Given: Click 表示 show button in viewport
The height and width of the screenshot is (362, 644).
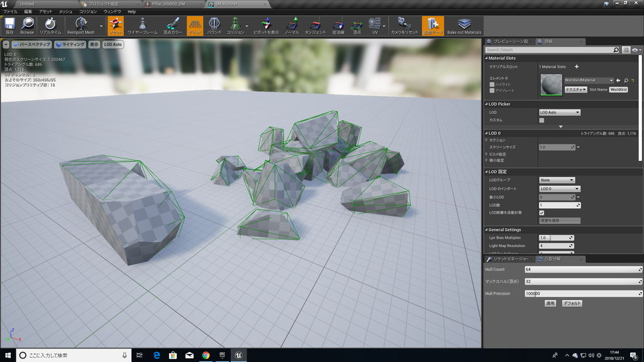Looking at the screenshot, I should [94, 45].
